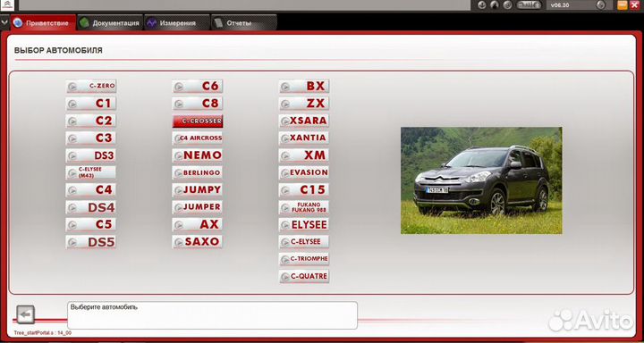The height and width of the screenshot is (343, 644).
Task: Pick the FUKANG 988 vehicle
Action: 304,207
